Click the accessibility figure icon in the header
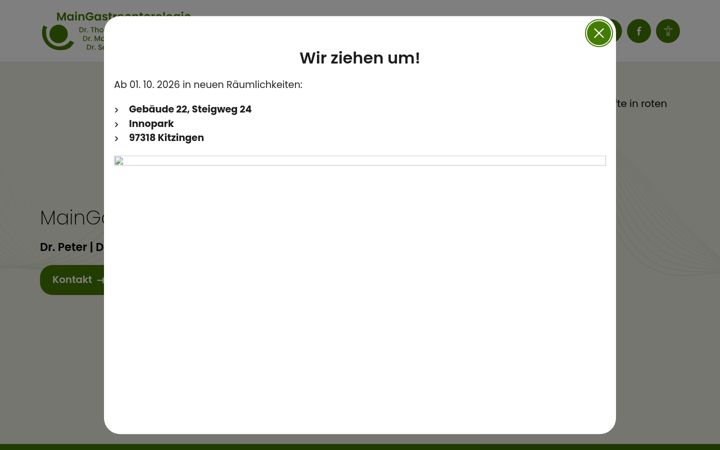Screen dimensions: 720x450 [x=668, y=31]
